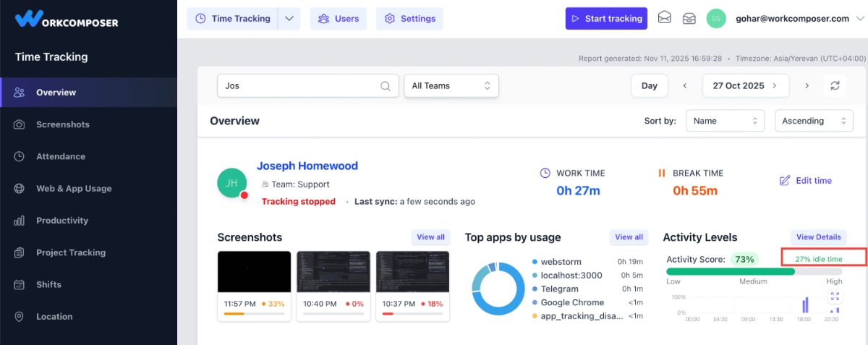Click the Tracking stopped status text
The image size is (868, 345).
pos(298,202)
